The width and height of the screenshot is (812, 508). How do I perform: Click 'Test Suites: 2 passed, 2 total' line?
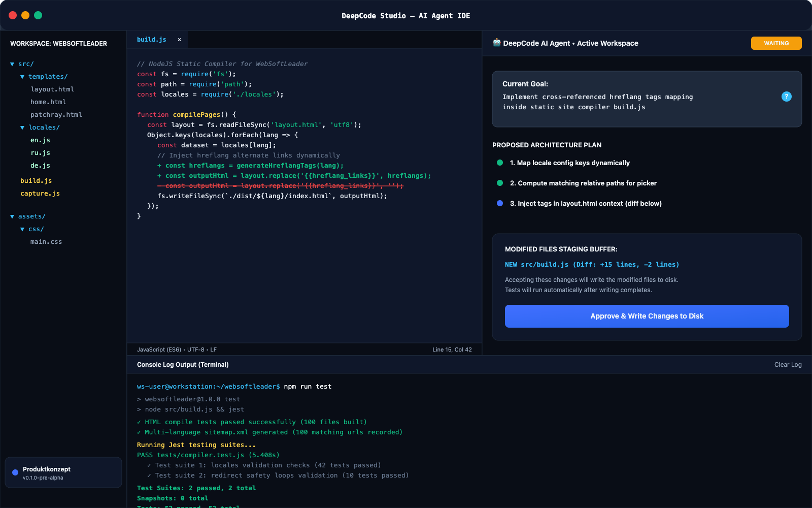click(x=196, y=488)
